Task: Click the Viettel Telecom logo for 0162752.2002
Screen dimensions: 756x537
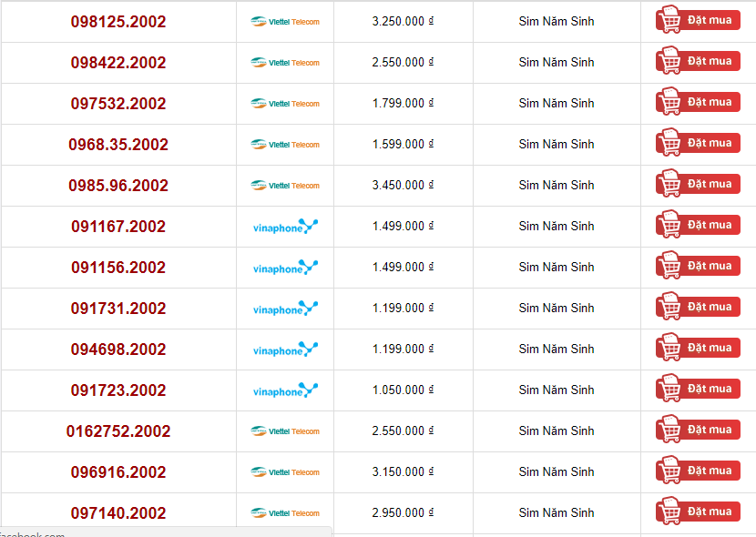Action: click(x=285, y=431)
